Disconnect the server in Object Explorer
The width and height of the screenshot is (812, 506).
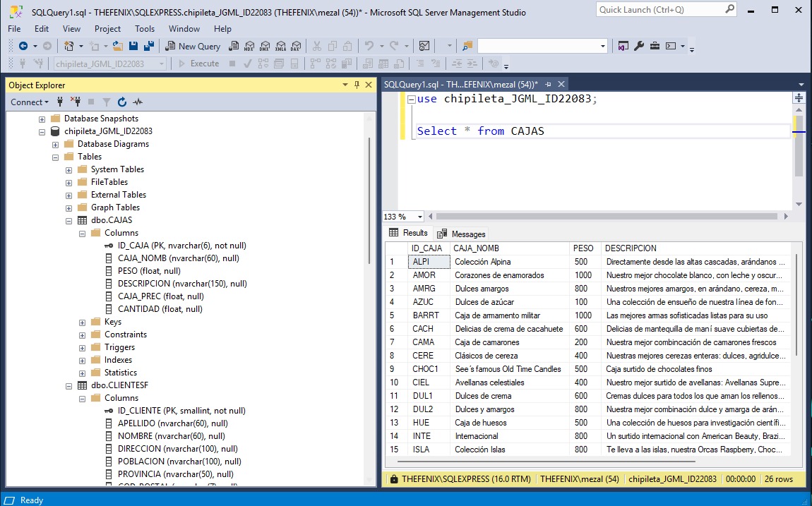78,102
